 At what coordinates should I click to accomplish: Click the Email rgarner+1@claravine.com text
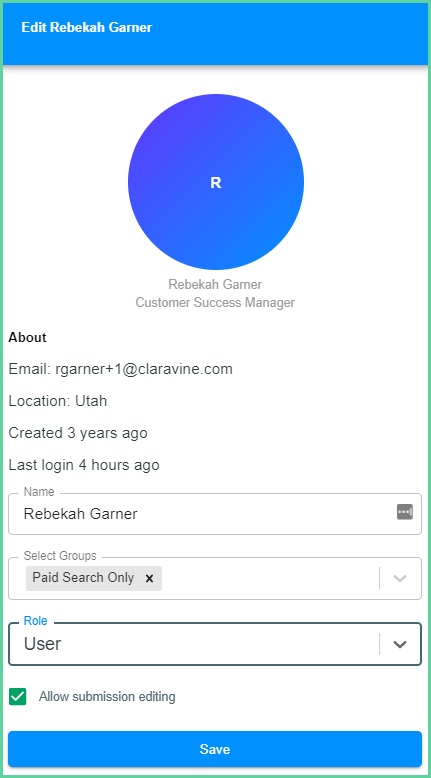[x=121, y=369]
